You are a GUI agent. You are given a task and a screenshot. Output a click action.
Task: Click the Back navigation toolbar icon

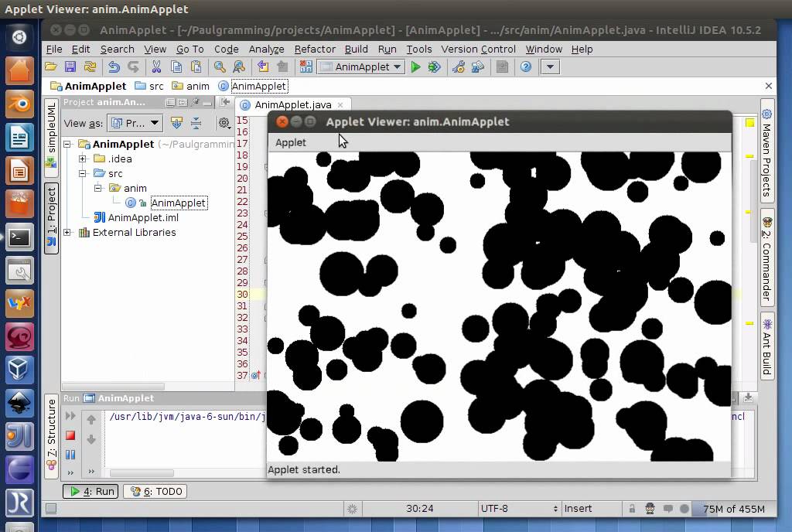tap(263, 66)
